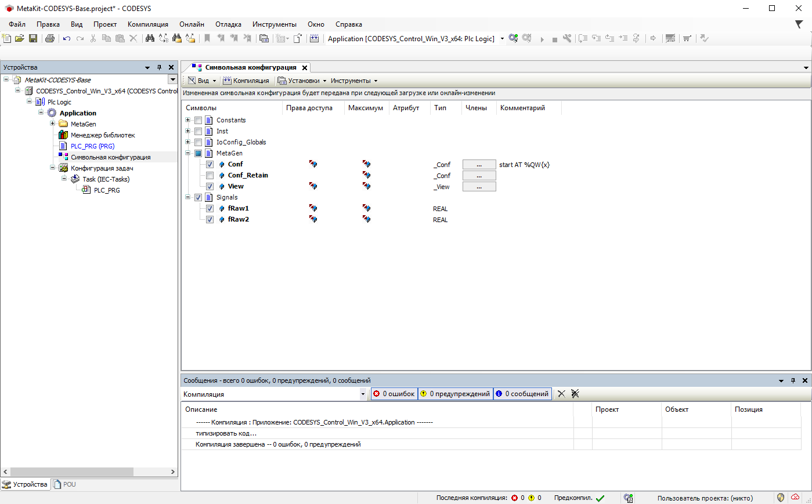Viewport: 812px width, 504px height.
Task: Open the Онлайн menu
Action: (x=192, y=24)
